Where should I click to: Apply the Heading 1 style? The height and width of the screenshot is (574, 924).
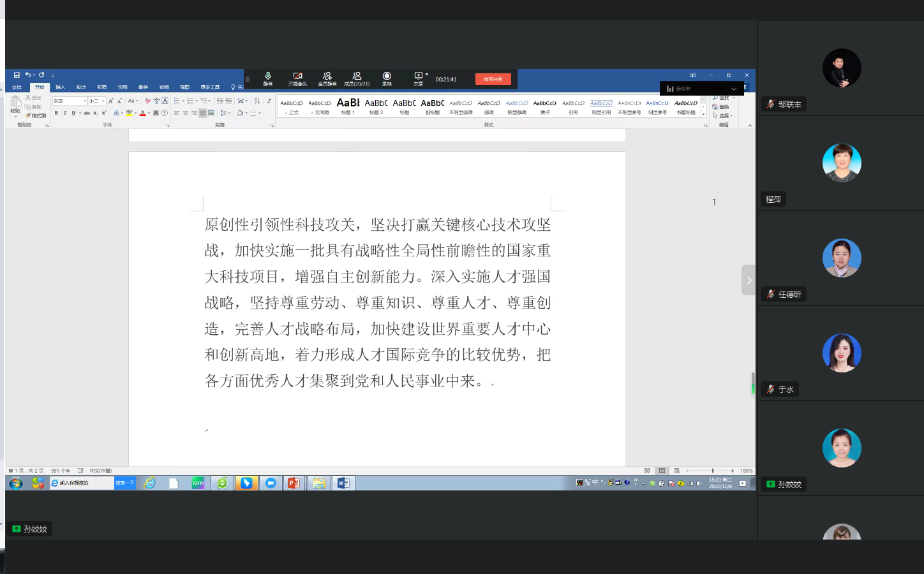pos(348,105)
